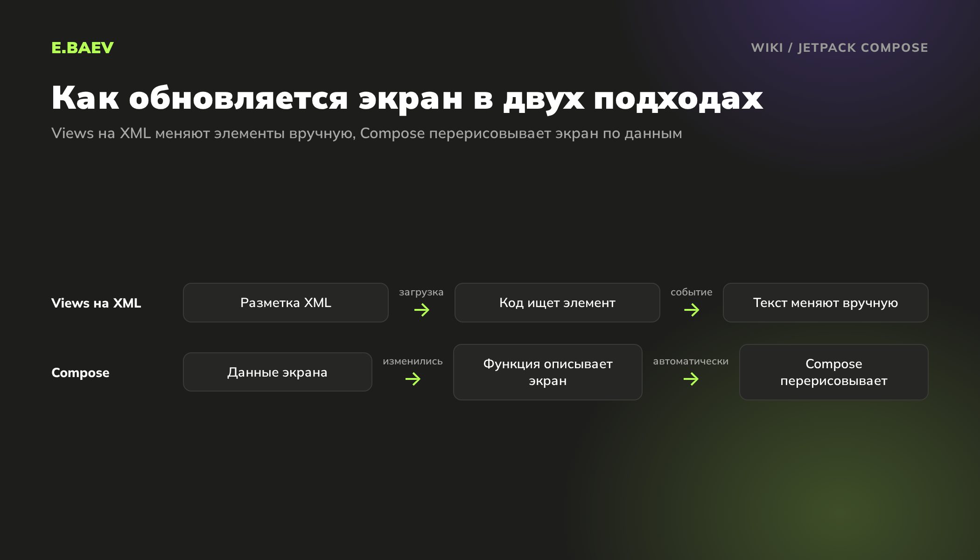
Task: Click the 'изменились' arrow caption
Action: tap(413, 361)
